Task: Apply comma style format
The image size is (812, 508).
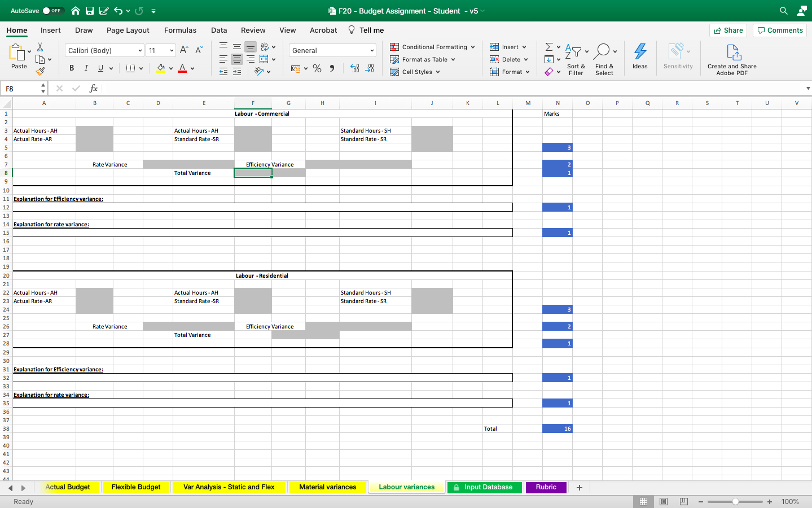Action: [332, 68]
